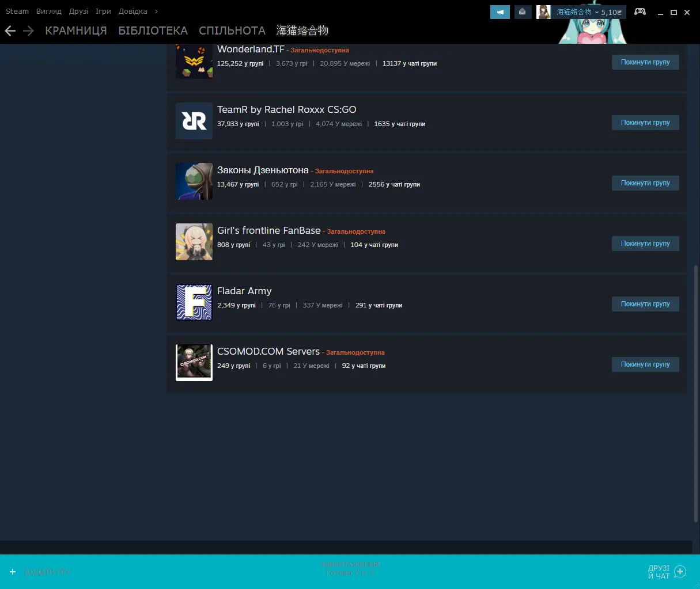Expand the account name dropdown arrow
Viewport: 700px width, 589px height.
597,12
